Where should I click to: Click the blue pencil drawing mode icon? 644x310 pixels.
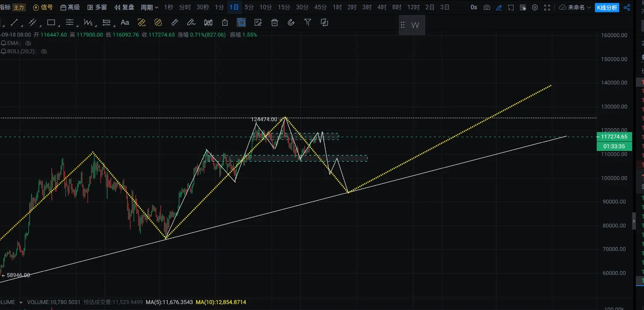point(499,7)
